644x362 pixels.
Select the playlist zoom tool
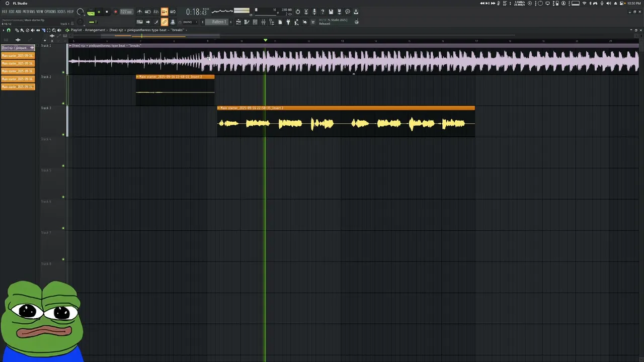tap(54, 30)
